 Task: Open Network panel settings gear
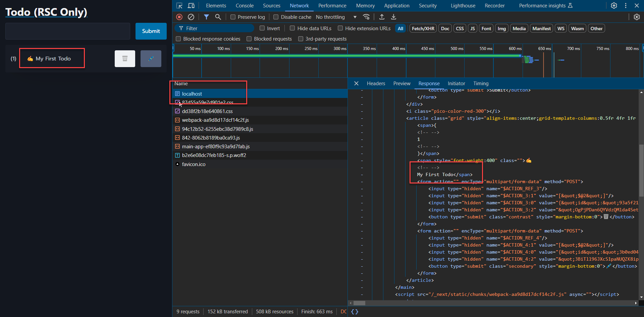pyautogui.click(x=637, y=17)
